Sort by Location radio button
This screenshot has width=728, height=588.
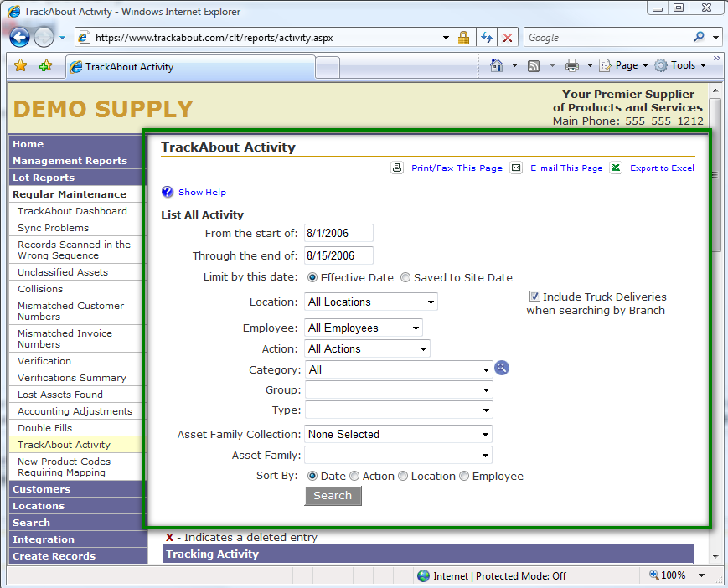tap(403, 476)
